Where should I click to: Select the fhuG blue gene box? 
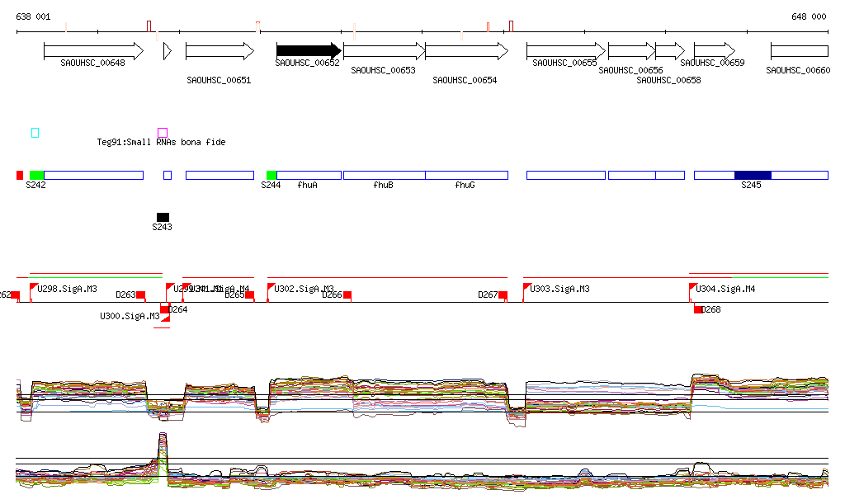point(467,175)
